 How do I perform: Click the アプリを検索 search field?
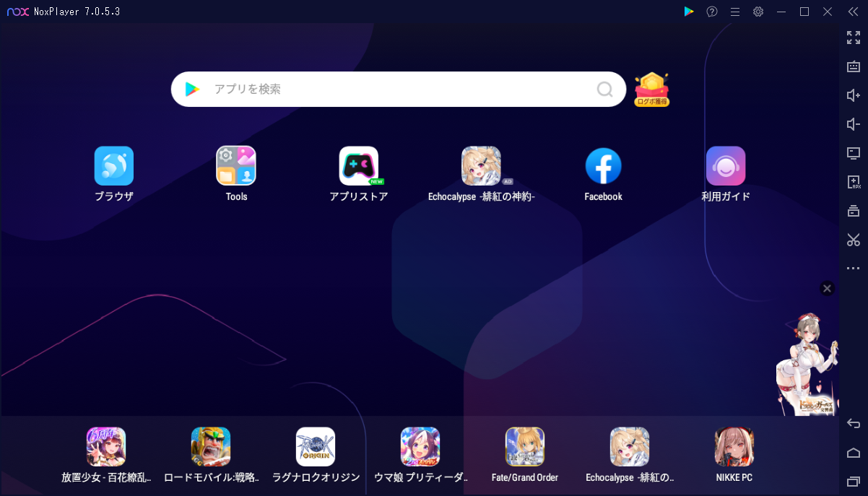click(399, 90)
